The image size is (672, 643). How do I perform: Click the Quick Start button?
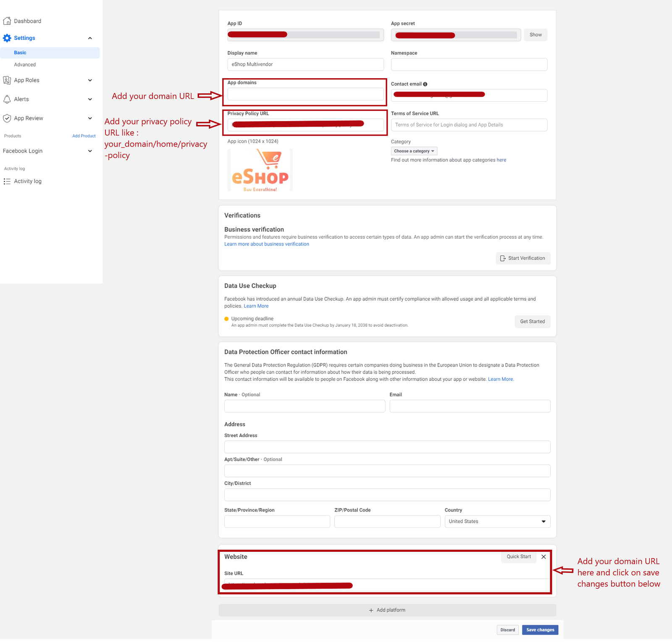519,556
